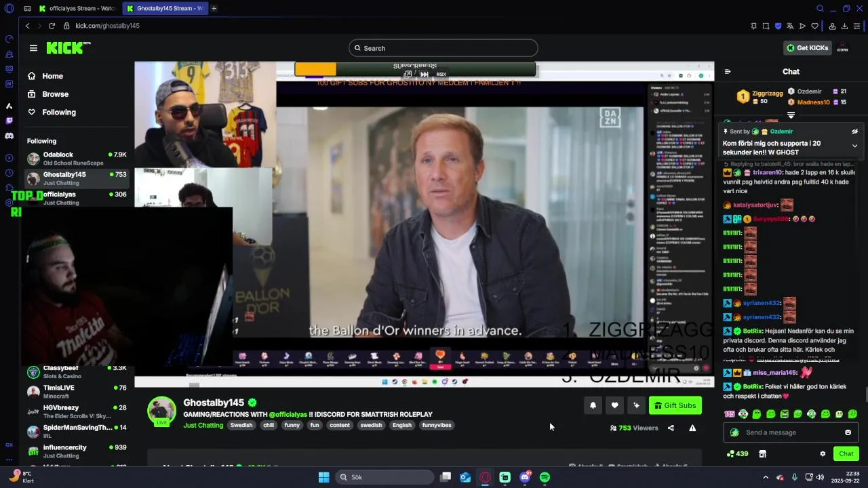Open user profile avatar menu
The image size is (868, 488).
843,48
